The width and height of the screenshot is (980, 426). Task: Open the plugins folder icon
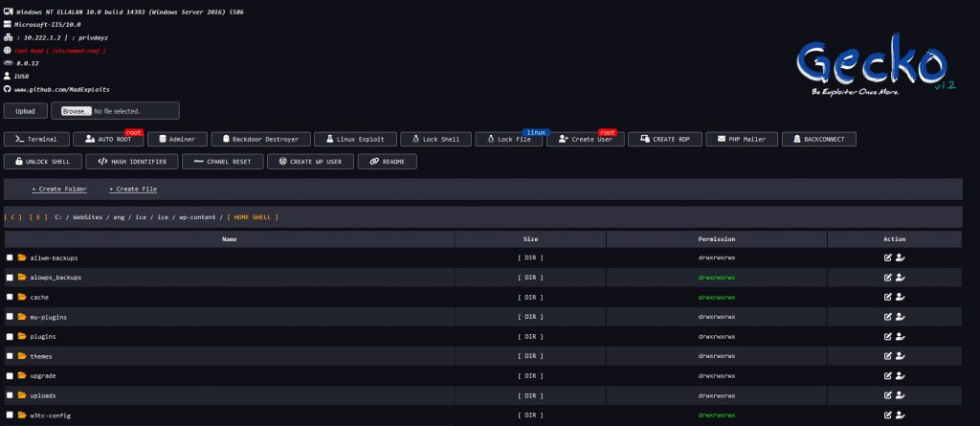[x=22, y=337]
